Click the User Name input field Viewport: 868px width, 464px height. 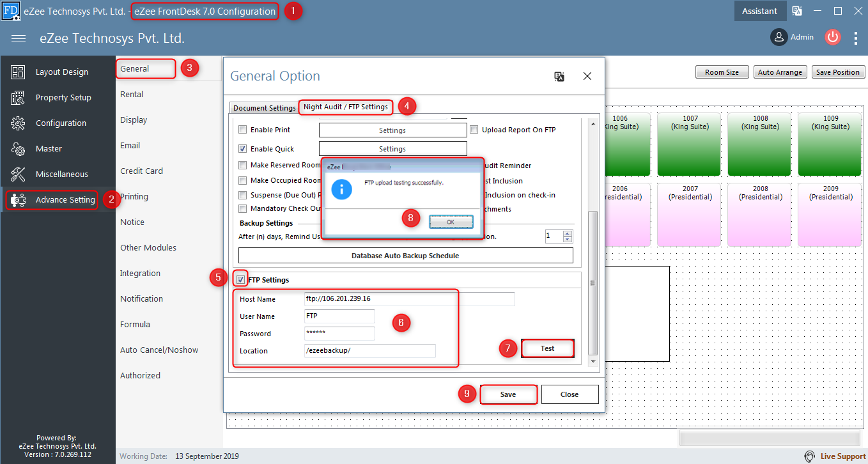pos(339,316)
